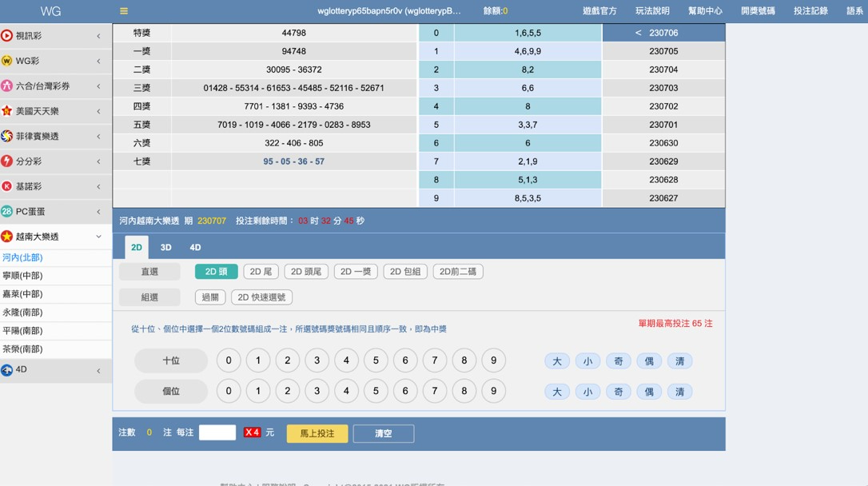This screenshot has height=486, width=868.
Task: Expand the 4D sidebar category
Action: point(98,371)
